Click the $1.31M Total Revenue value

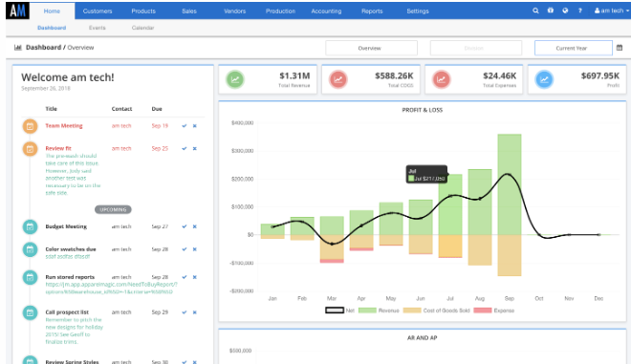point(294,75)
